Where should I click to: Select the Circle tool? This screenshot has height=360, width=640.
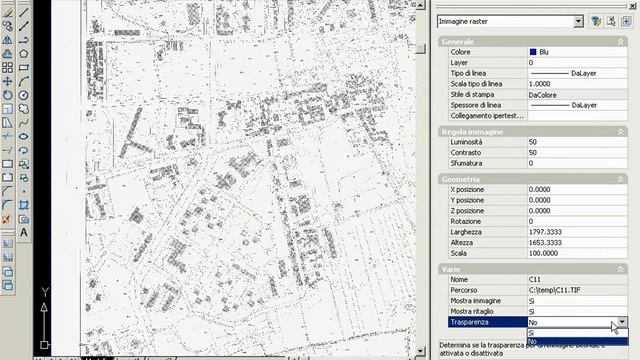(x=24, y=95)
